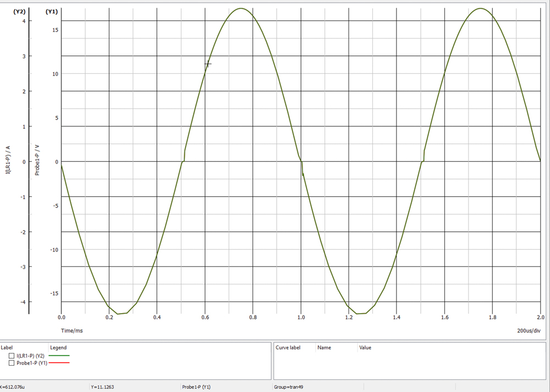Click the Value column header

click(x=365, y=347)
